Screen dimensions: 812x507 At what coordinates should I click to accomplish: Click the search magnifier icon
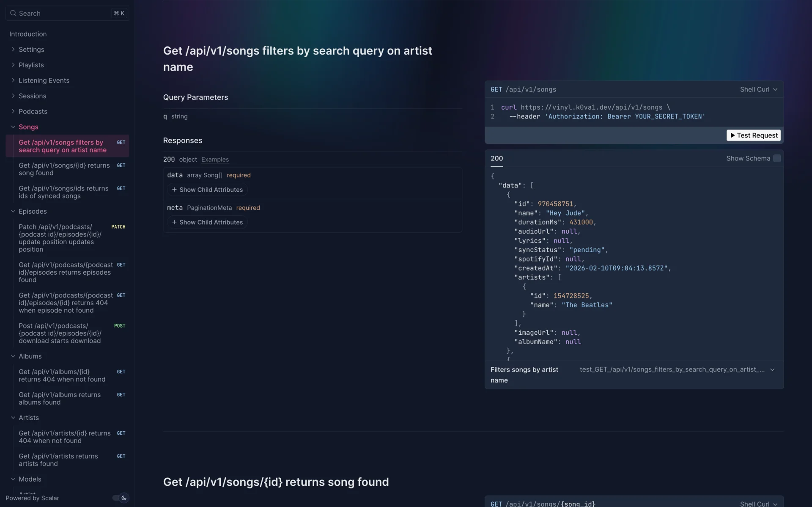click(x=13, y=13)
